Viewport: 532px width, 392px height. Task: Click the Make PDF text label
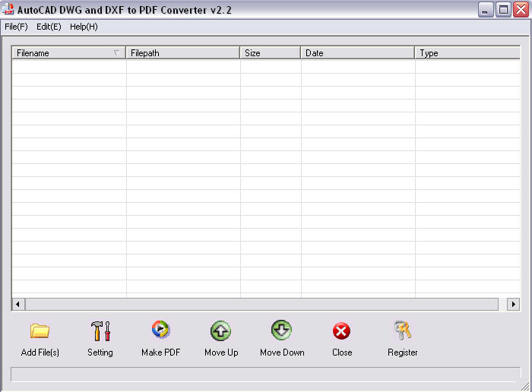click(161, 352)
